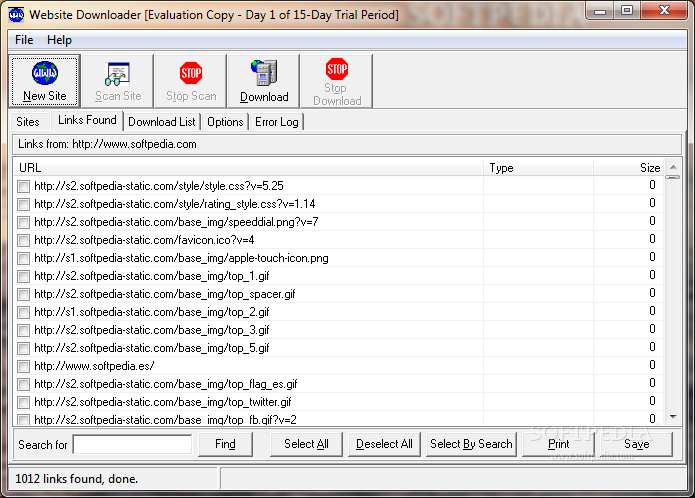Click the Find button
This screenshot has width=695, height=498.
point(225,444)
